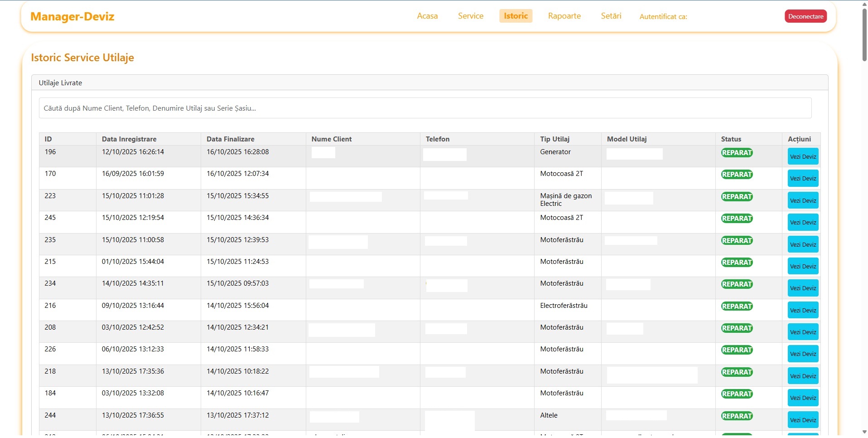Open the Acasa navigation tab

tap(427, 16)
